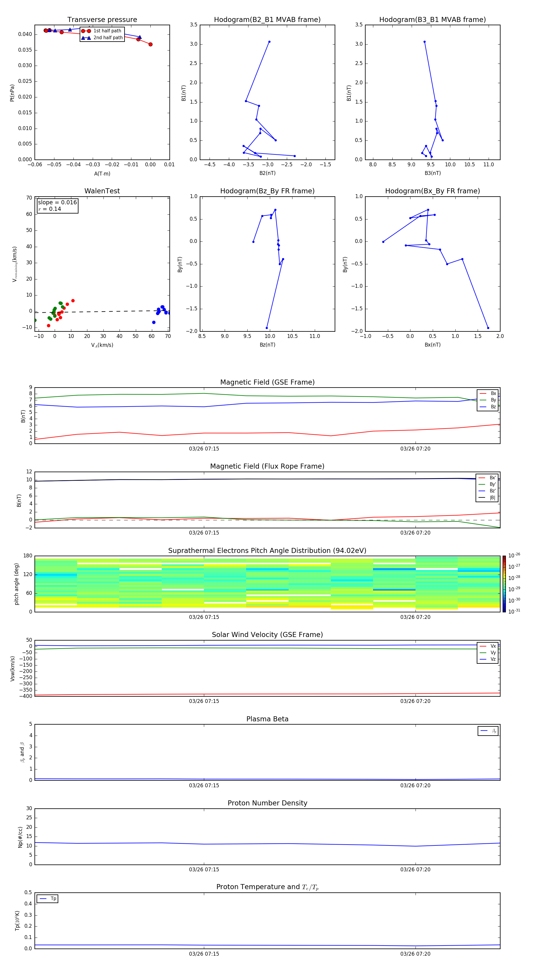Click the 'Bz(nT)' x-axis label
The height and width of the screenshot is (980, 535).
267,345
